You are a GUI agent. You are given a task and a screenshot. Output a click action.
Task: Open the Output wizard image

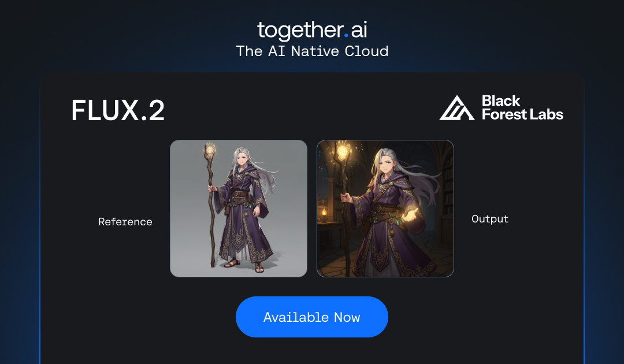pyautogui.click(x=385, y=209)
